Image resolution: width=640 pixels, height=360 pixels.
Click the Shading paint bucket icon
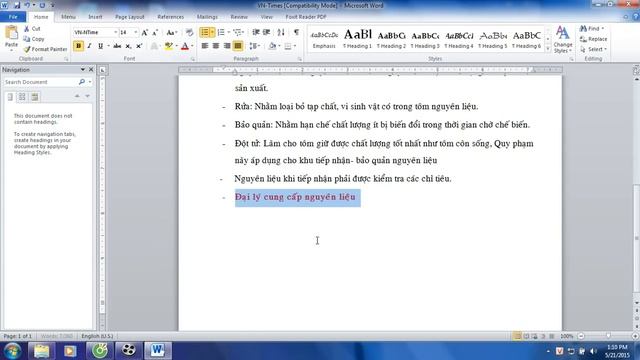[x=272, y=46]
